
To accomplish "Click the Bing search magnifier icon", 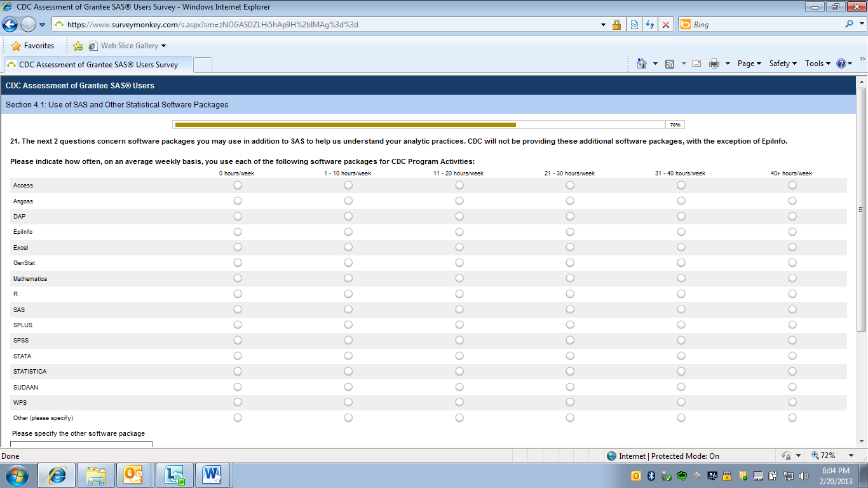I will (850, 24).
